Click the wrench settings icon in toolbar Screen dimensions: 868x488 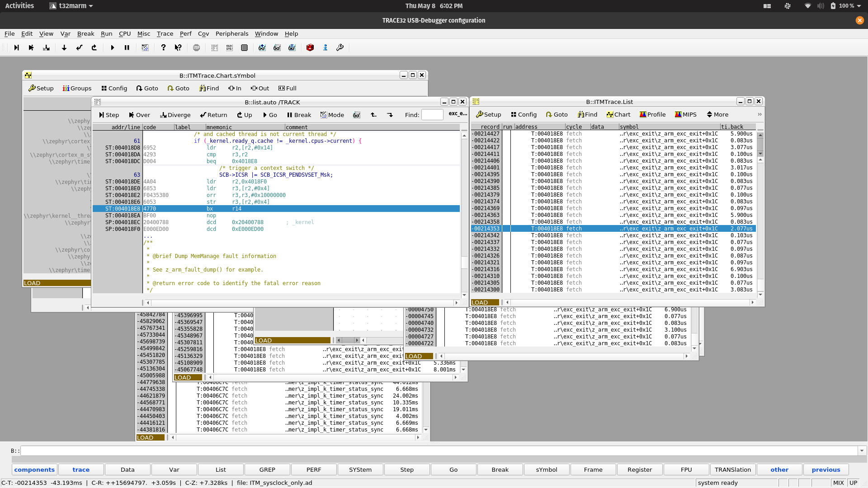pyautogui.click(x=340, y=47)
